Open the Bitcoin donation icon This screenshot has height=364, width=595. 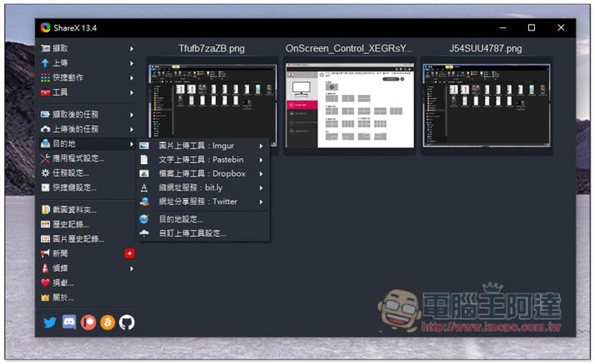108,322
